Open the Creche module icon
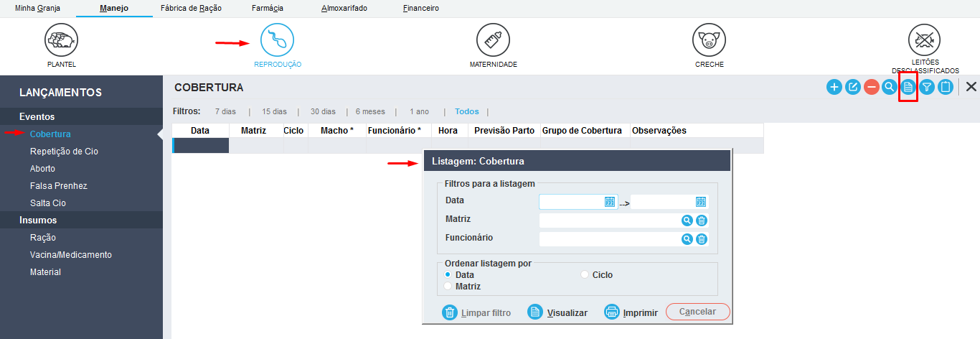This screenshot has width=980, height=339. point(710,40)
